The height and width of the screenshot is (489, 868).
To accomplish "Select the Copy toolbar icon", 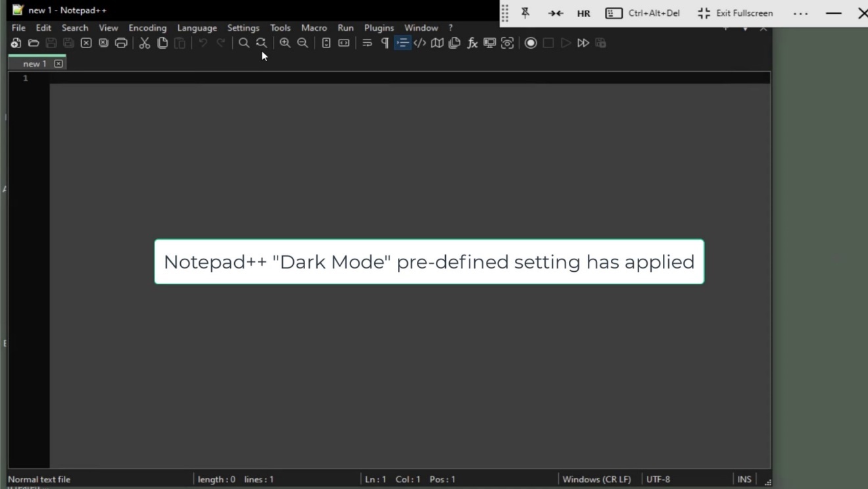I will tap(162, 43).
